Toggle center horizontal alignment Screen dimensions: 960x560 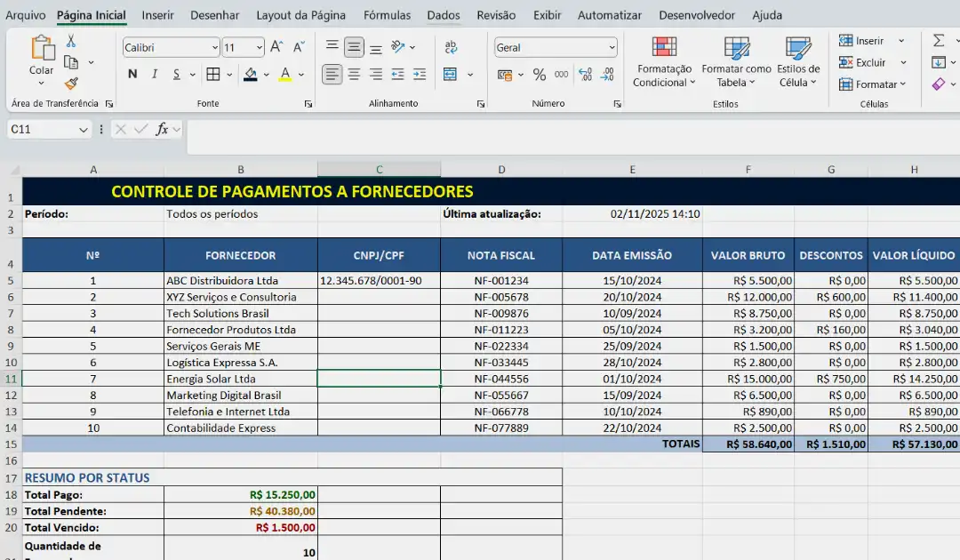coord(354,75)
